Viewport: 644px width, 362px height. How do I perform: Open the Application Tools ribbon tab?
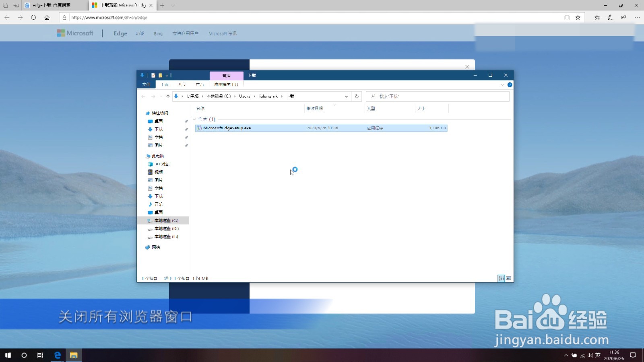pyautogui.click(x=226, y=84)
